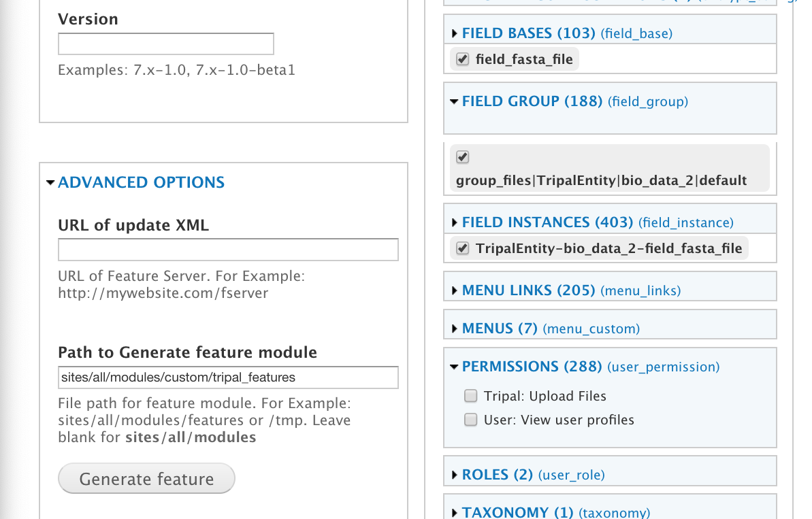
Task: Collapse the Advanced Options fieldset
Action: click(141, 182)
